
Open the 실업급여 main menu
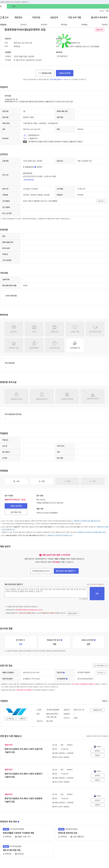click(54, 18)
